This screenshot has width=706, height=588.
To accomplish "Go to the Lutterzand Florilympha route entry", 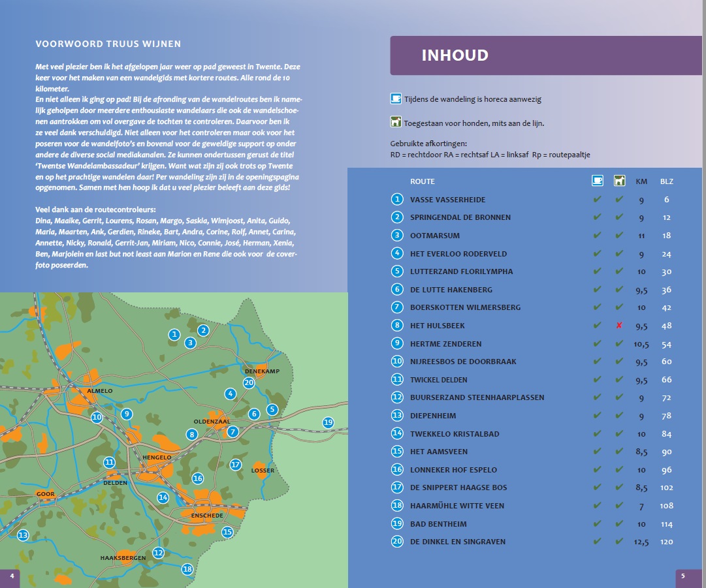I will tap(461, 271).
